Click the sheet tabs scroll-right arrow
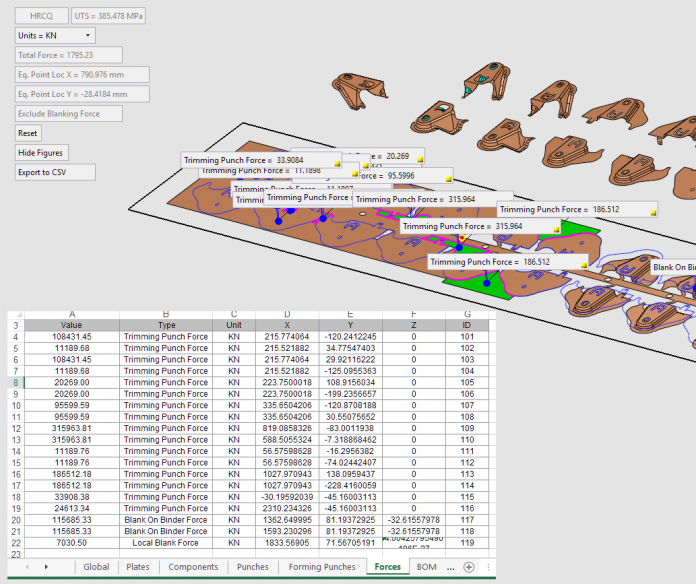Image resolution: width=696 pixels, height=584 pixels. coord(46,567)
